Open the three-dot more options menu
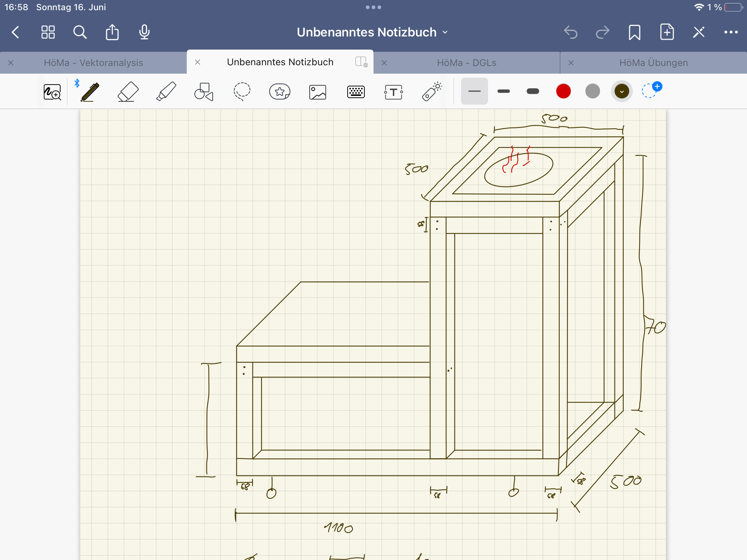Viewport: 747px width, 560px height. [731, 32]
